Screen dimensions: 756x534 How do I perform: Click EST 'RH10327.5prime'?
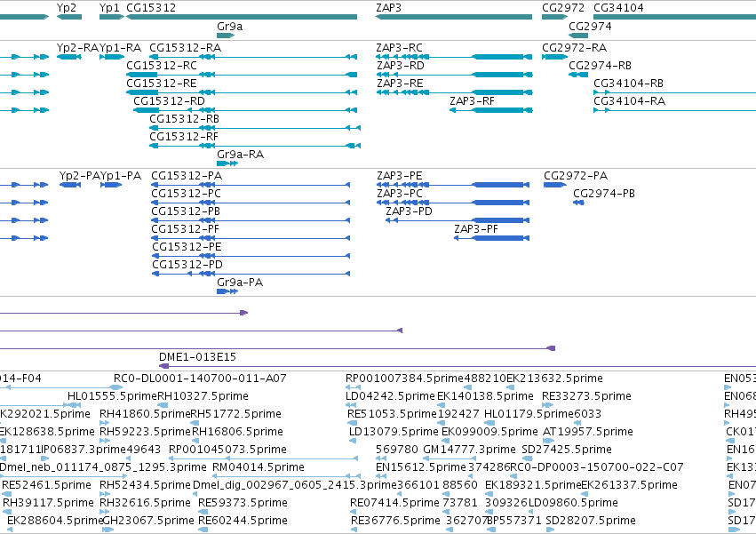(x=203, y=396)
